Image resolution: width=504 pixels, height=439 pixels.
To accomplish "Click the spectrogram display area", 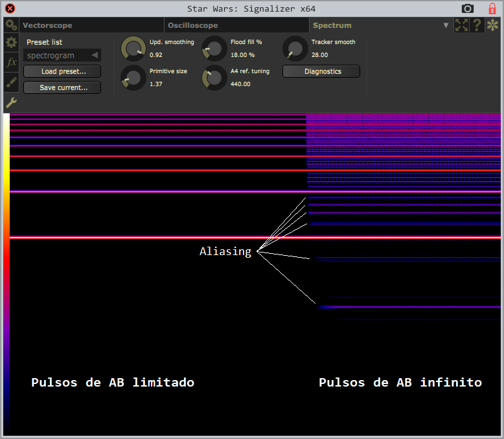I will coord(255,274).
